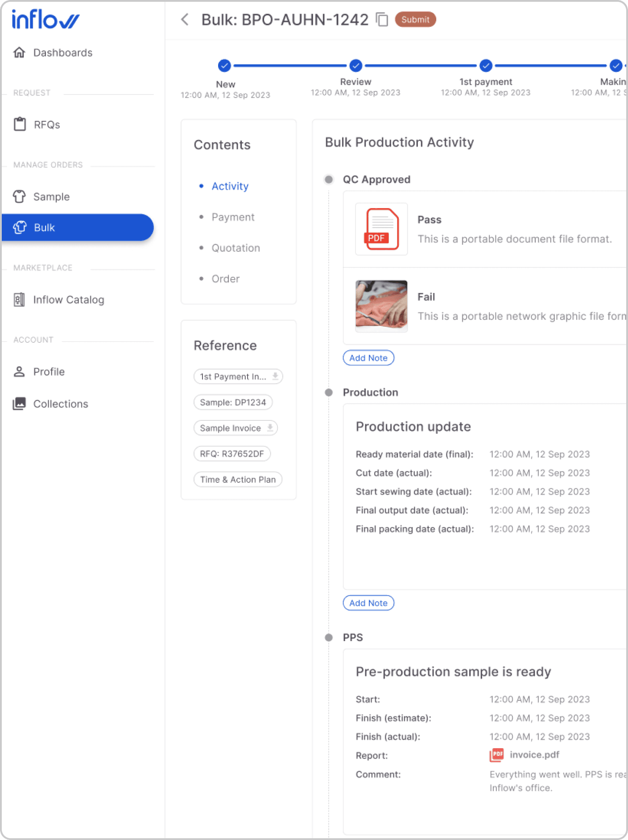The width and height of the screenshot is (628, 840).
Task: Open the Profile account page
Action: [49, 372]
